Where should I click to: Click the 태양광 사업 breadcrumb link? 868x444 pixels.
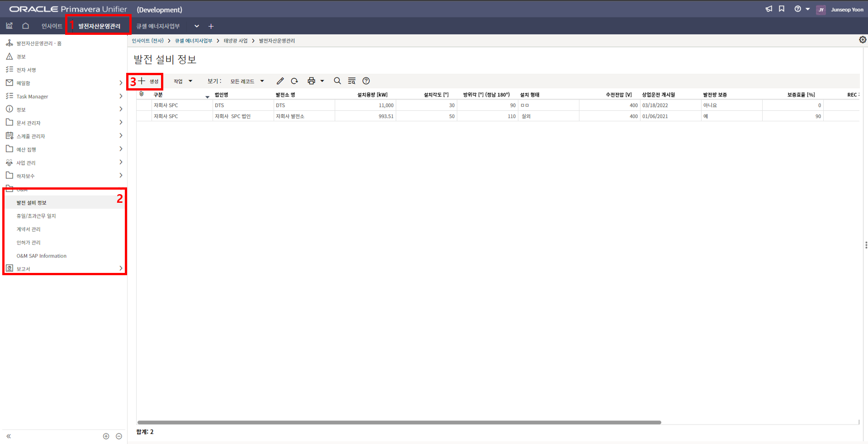[235, 41]
